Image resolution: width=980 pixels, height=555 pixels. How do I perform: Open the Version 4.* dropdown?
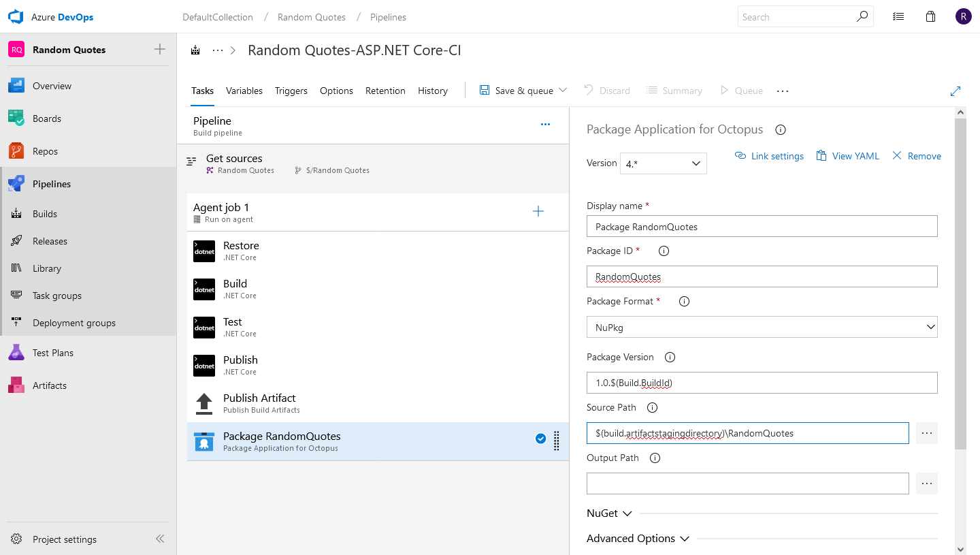coord(663,163)
